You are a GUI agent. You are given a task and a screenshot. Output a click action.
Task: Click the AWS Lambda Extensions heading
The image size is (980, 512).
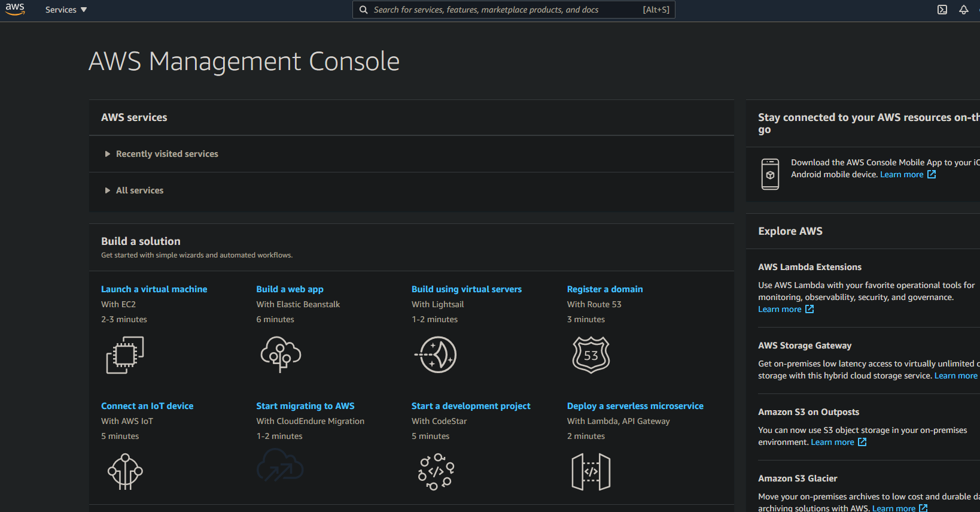[x=810, y=267]
